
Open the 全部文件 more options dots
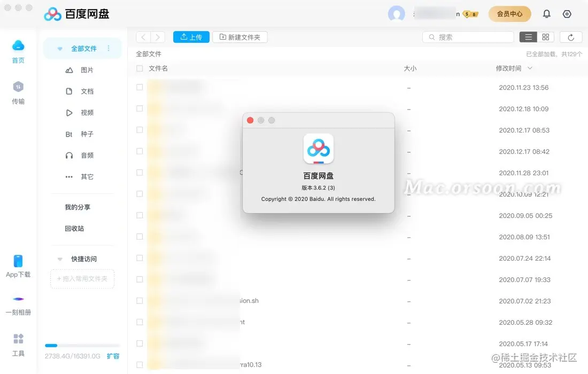[x=109, y=48]
